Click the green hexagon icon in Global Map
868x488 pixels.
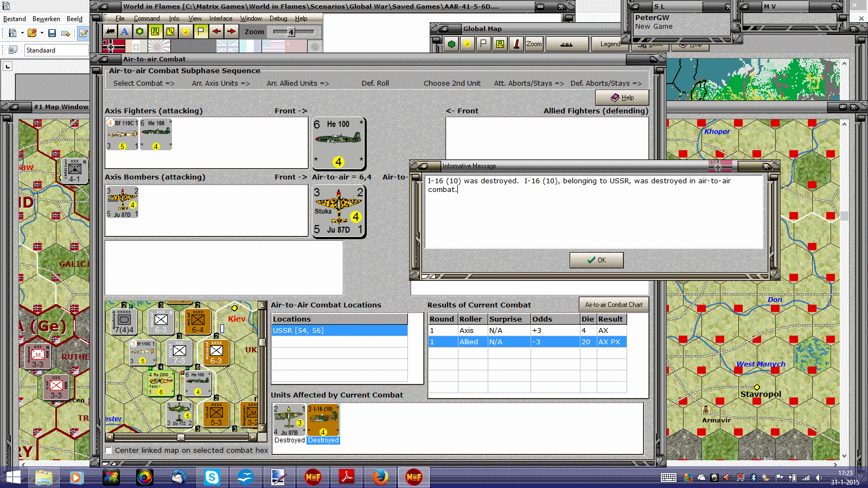(451, 44)
